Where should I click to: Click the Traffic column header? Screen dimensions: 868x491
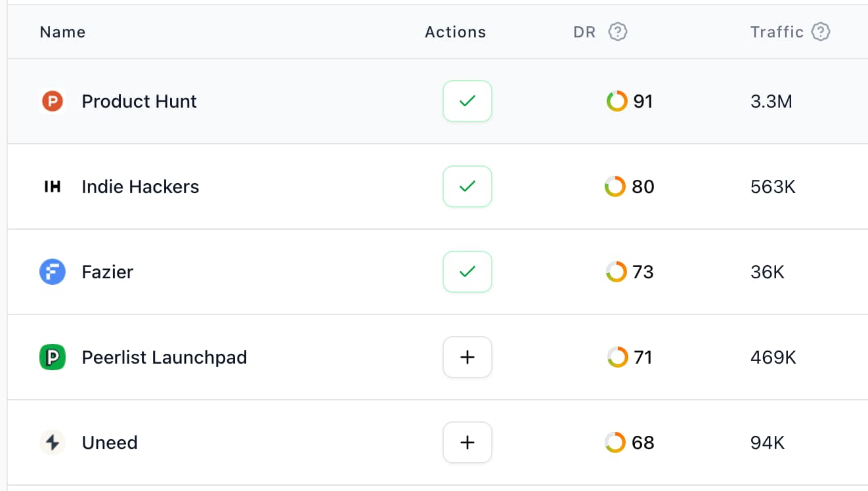(x=777, y=32)
